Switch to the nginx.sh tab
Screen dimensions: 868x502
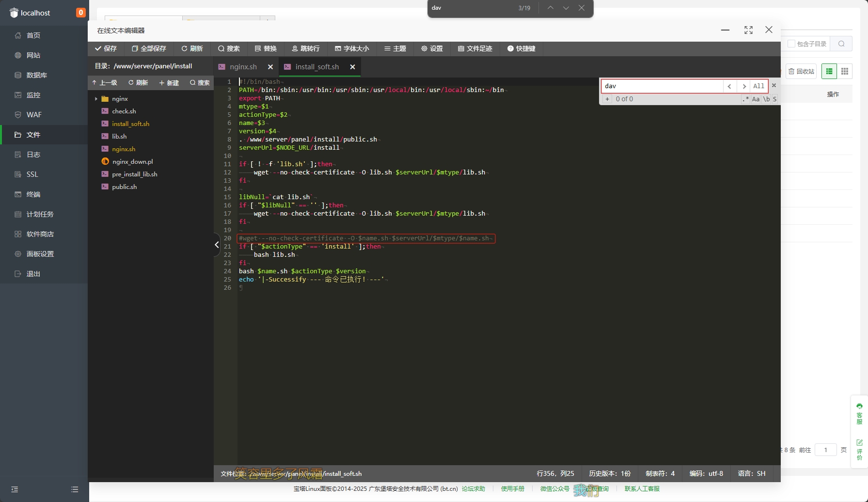(243, 67)
